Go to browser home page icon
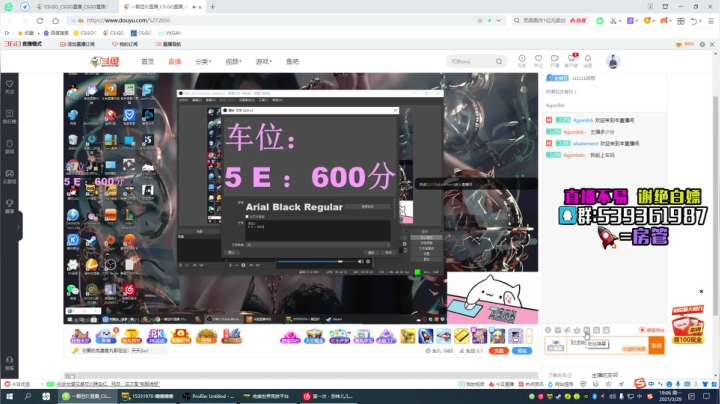Image resolution: width=720 pixels, height=404 pixels. click(56, 21)
